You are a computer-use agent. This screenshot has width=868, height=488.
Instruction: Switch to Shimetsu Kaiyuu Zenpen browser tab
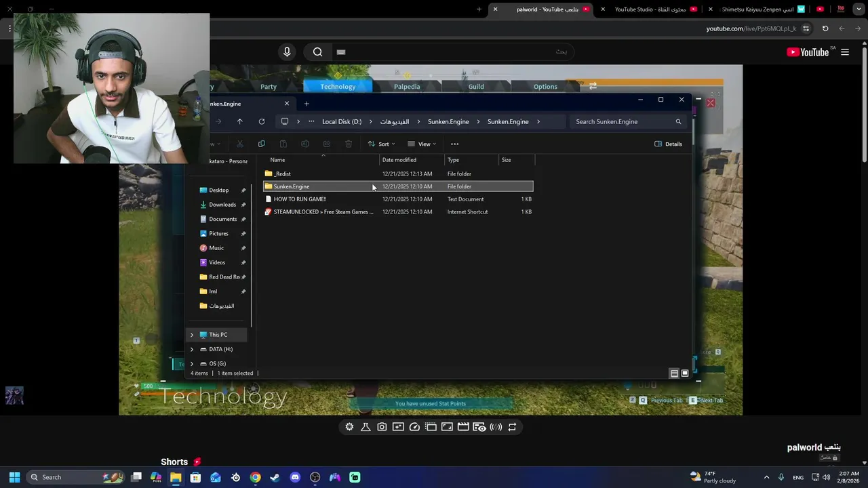757,9
